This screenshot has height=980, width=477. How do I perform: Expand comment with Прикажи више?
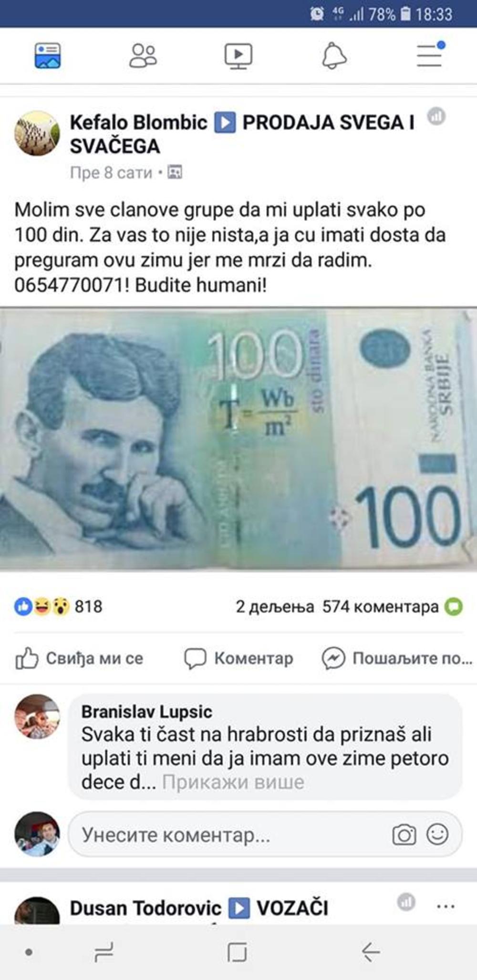(x=233, y=782)
